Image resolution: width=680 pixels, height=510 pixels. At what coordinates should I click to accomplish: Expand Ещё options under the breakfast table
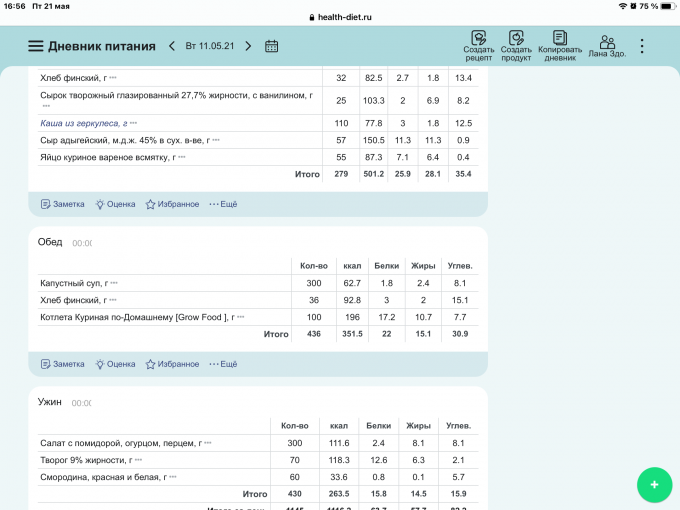(223, 204)
